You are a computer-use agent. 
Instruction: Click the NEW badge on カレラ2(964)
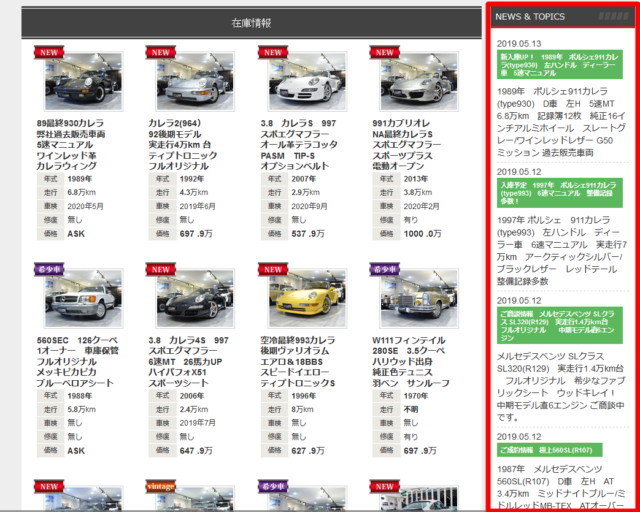(x=161, y=52)
